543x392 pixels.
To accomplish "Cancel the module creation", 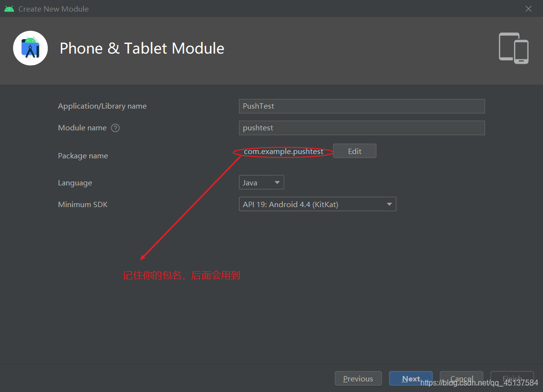I will [x=461, y=378].
